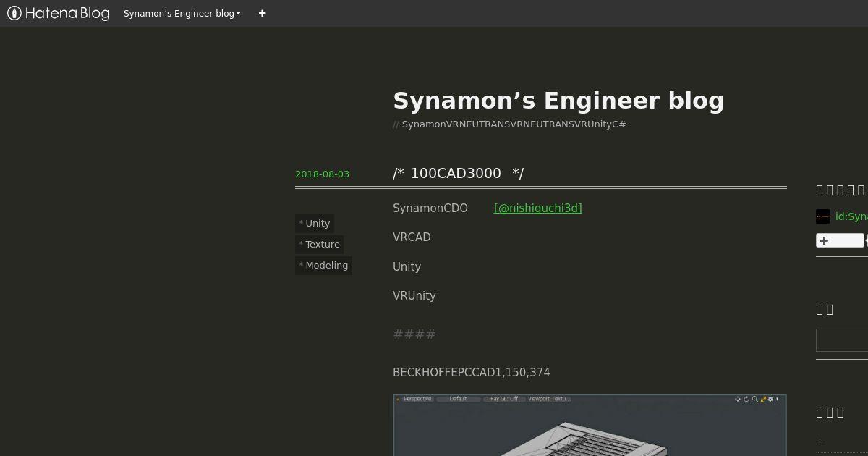Click the profile avatar image in sidebar
The image size is (868, 456).
pyautogui.click(x=823, y=216)
